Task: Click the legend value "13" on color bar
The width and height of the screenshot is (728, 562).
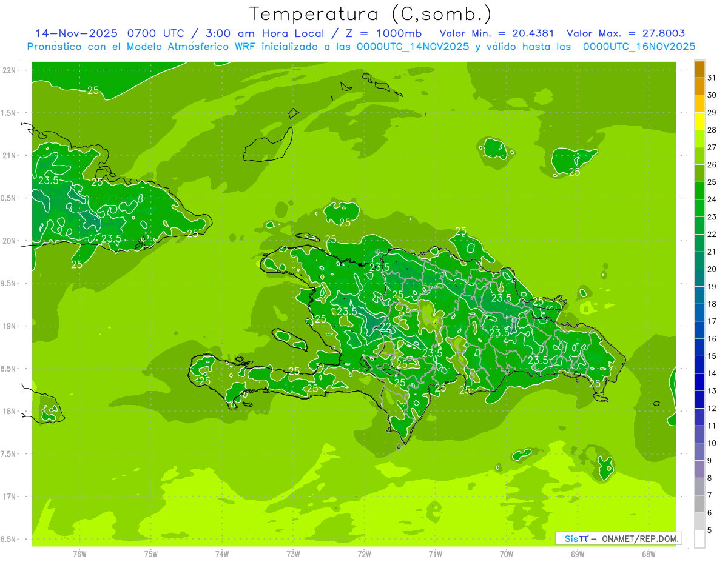Action: point(712,391)
